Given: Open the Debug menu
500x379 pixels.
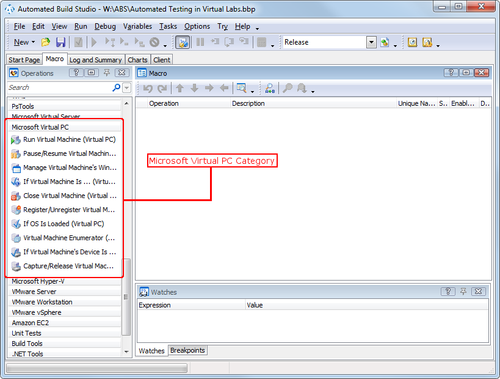Looking at the screenshot, I should pos(105,26).
